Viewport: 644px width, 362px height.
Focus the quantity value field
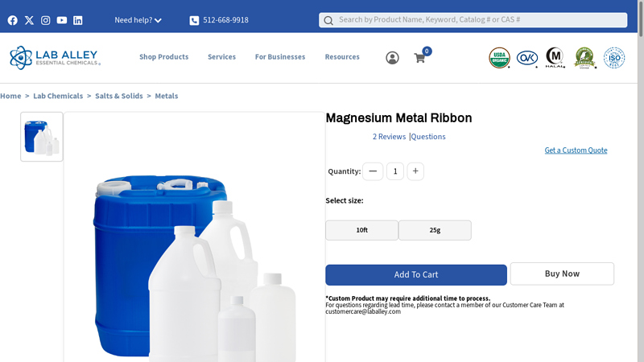[x=395, y=171]
